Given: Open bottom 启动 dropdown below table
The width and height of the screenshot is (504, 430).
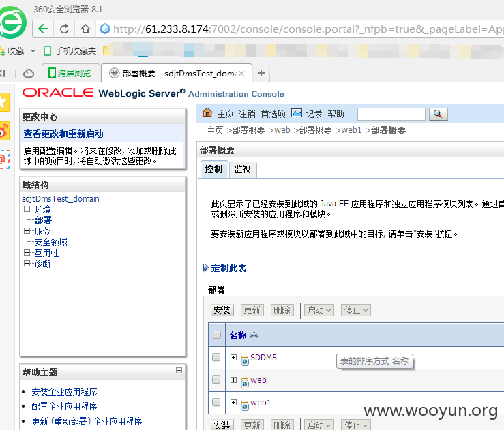Looking at the screenshot, I should [319, 425].
